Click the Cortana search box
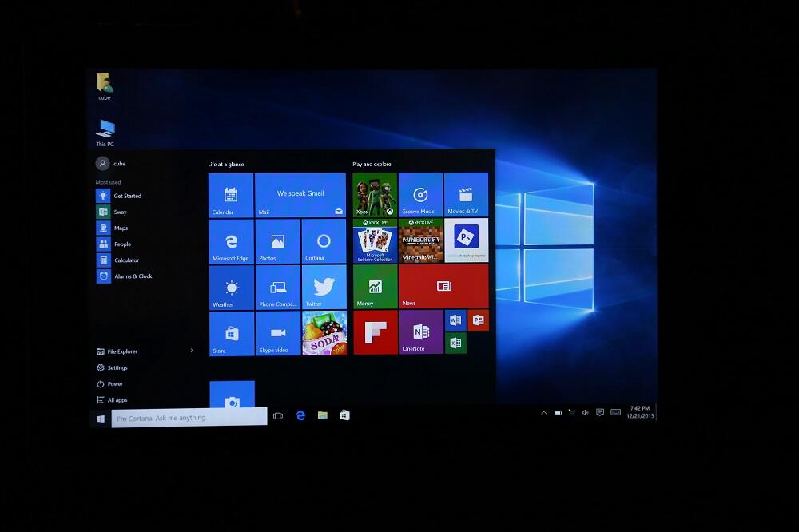 pyautogui.click(x=189, y=418)
